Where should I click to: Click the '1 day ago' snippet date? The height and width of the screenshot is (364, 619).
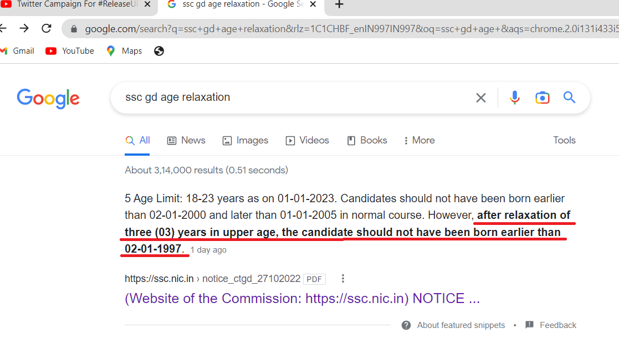coord(208,250)
